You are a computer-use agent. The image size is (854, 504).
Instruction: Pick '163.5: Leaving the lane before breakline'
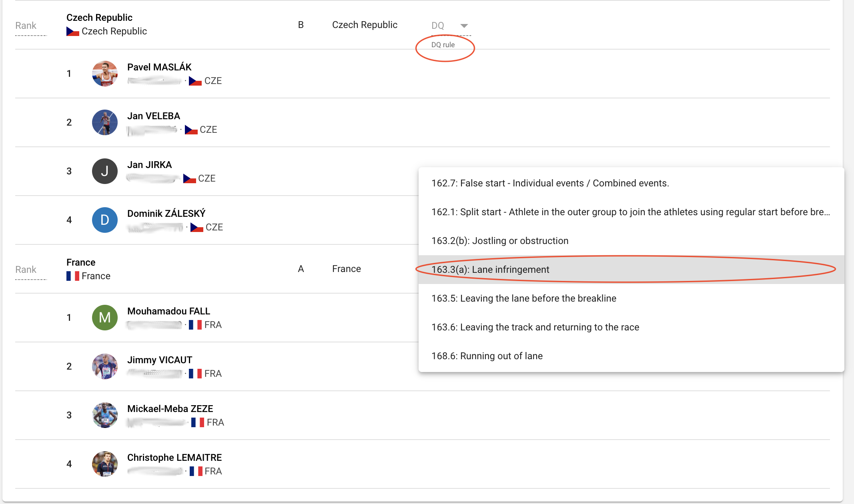(x=523, y=298)
